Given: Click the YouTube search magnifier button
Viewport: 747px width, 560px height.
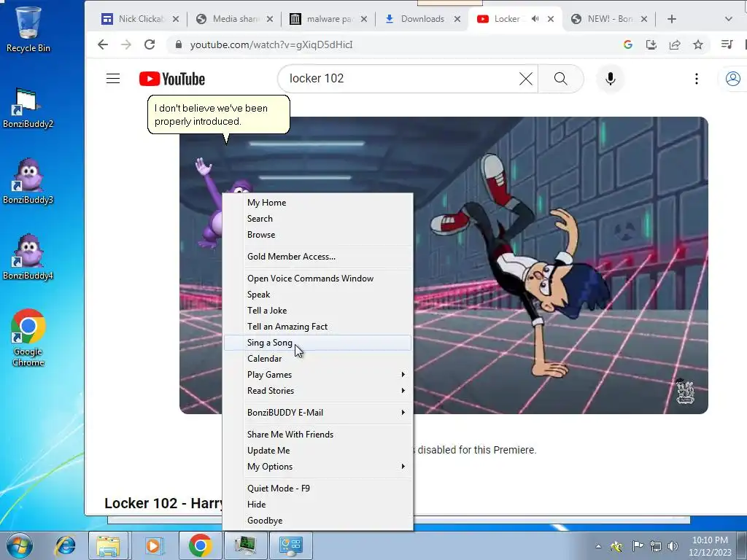Looking at the screenshot, I should (561, 79).
